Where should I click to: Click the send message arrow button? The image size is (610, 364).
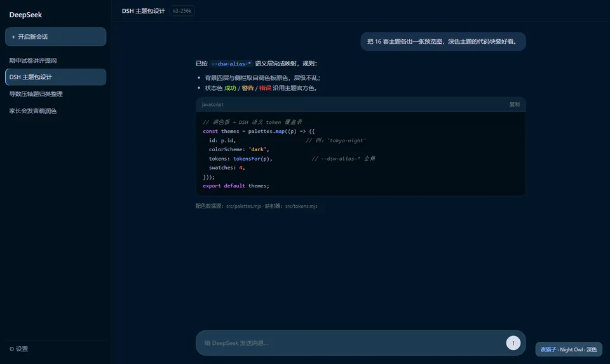pyautogui.click(x=513, y=343)
